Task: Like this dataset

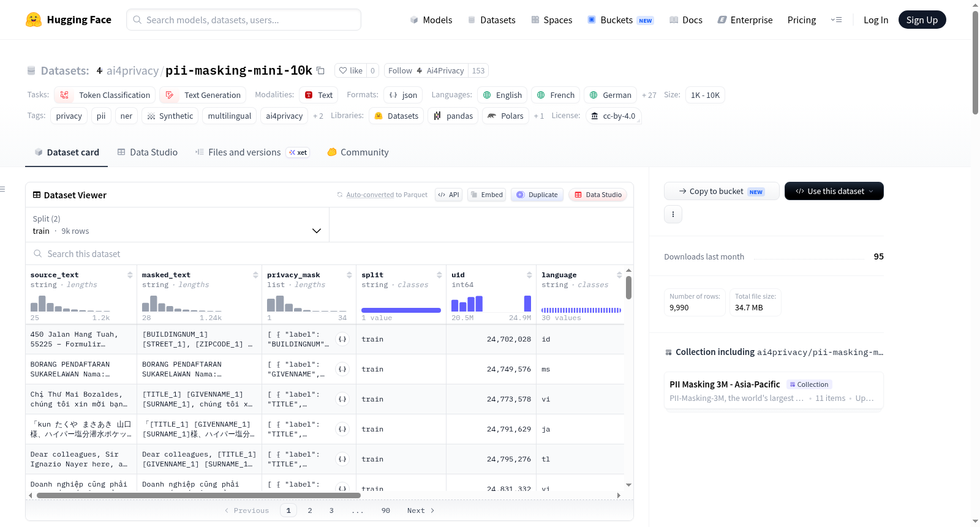Action: [350, 70]
